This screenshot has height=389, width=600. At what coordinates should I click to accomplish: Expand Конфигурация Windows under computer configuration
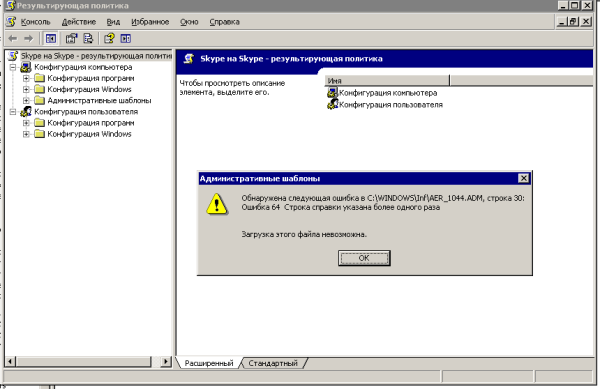pos(26,90)
